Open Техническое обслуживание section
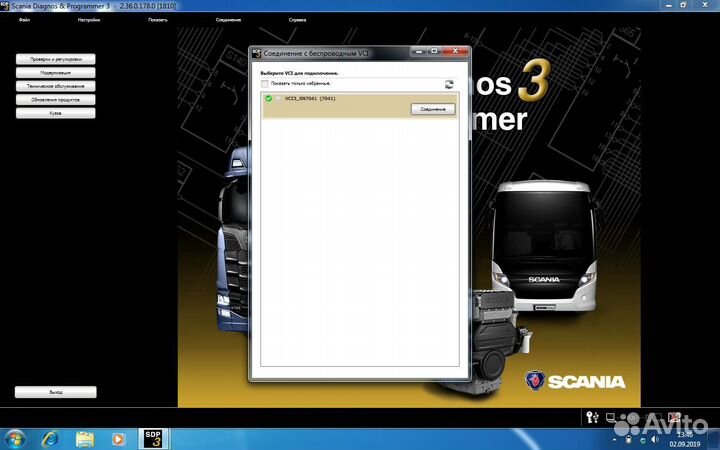720x450 pixels. tap(56, 86)
